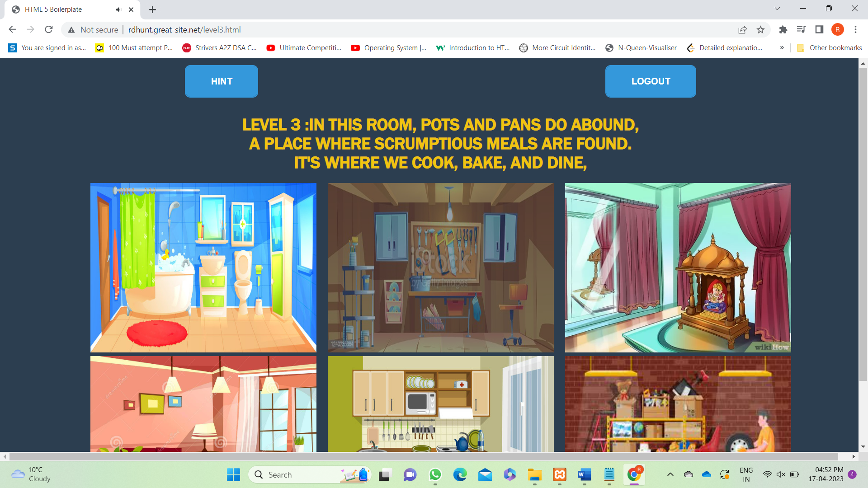The width and height of the screenshot is (868, 488).
Task: Click the taskbar Search box
Action: point(310,475)
